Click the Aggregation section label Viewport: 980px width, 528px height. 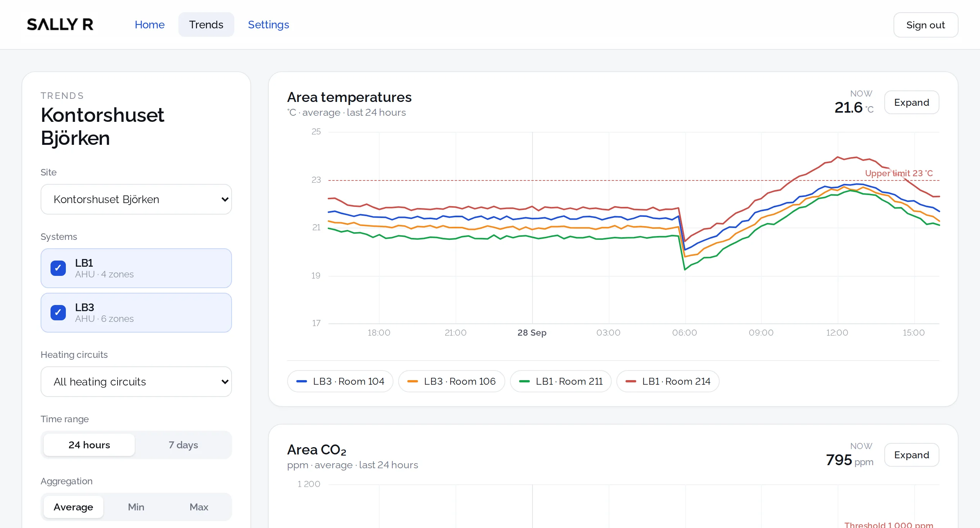click(67, 481)
